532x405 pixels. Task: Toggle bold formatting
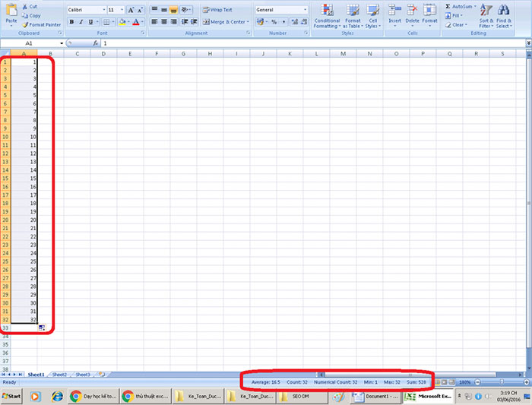71,22
